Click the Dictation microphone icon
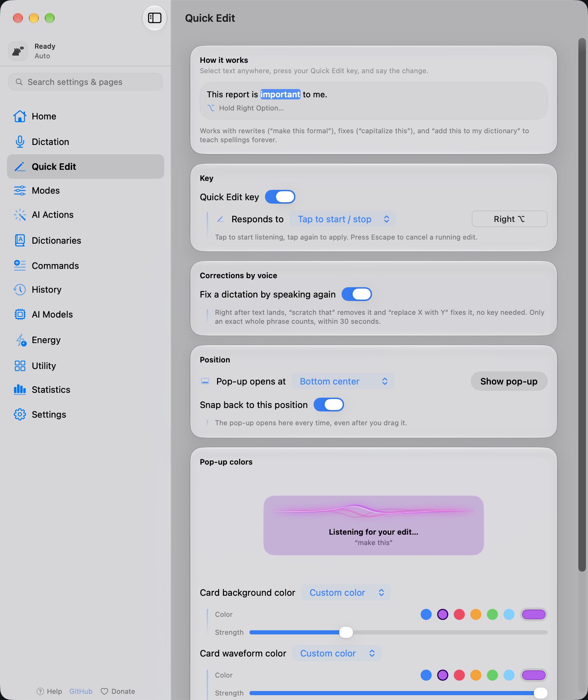The height and width of the screenshot is (700, 588). 20,142
